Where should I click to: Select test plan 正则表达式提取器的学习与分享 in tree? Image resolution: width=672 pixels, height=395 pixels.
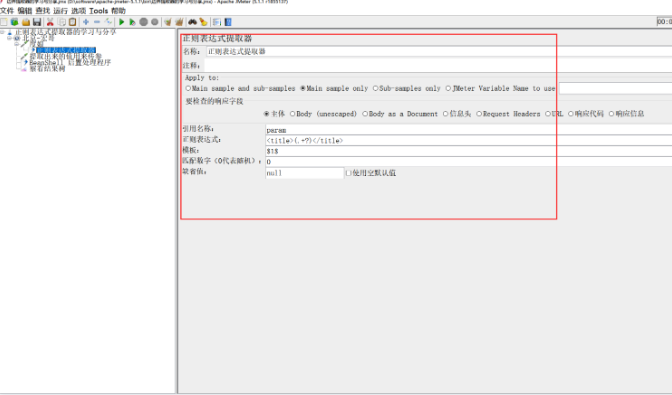pos(65,32)
